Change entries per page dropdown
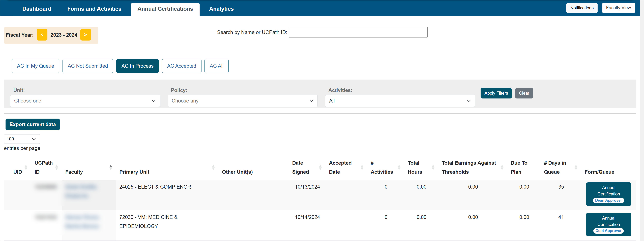 (22, 139)
